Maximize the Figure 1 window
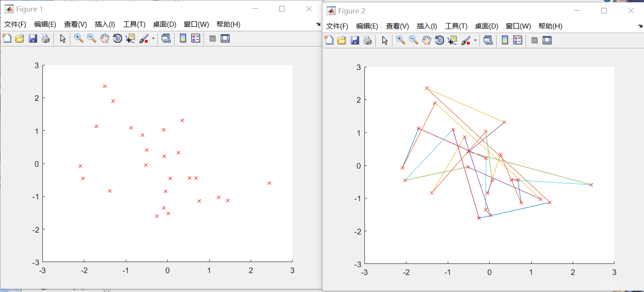The height and width of the screenshot is (292, 644). tap(282, 9)
